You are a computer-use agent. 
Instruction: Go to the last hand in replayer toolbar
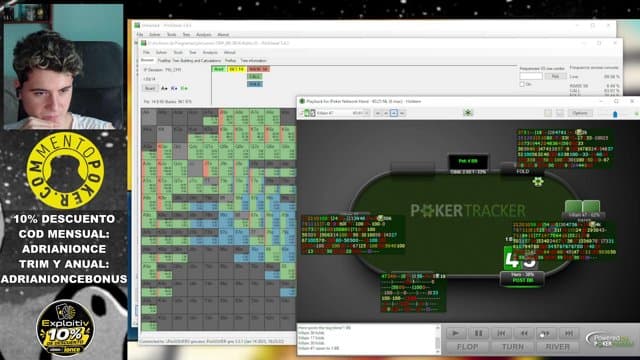[402, 113]
